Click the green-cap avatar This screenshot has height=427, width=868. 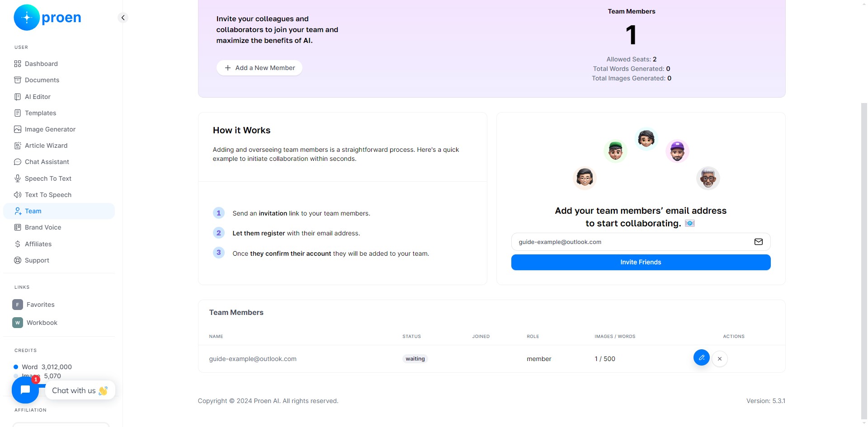coord(615,150)
